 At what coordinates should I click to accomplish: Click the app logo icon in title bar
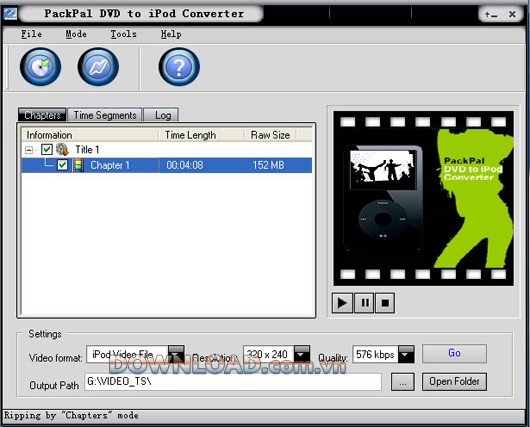pos(10,14)
